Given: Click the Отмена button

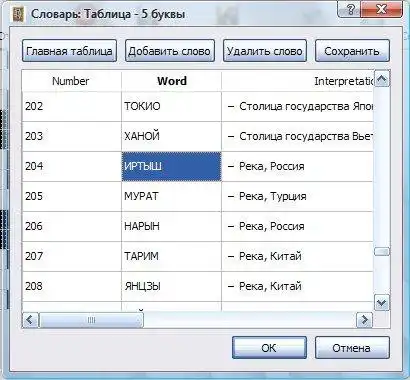Looking at the screenshot, I should point(352,348).
